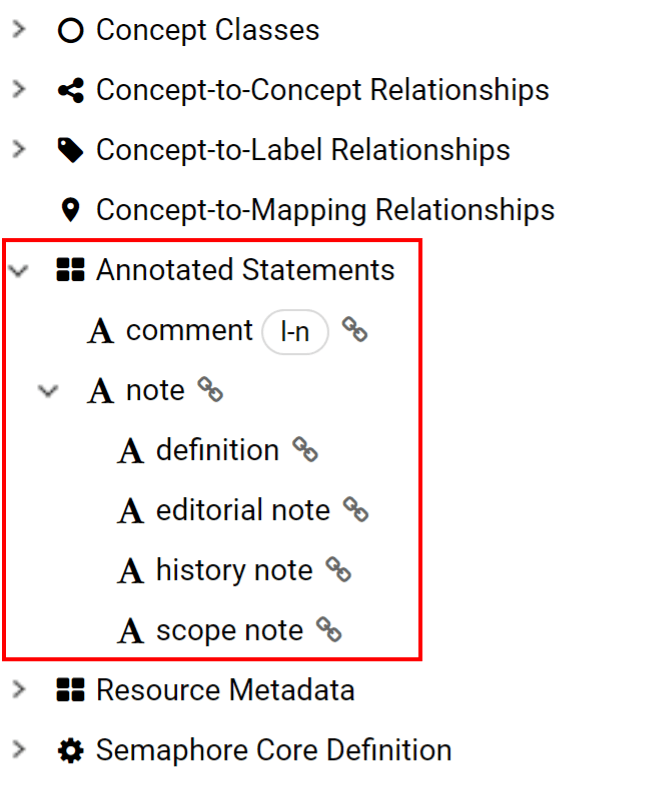Image resolution: width=650 pixels, height=796 pixels.
Task: Expand the Concept Classes node
Action: point(18,30)
